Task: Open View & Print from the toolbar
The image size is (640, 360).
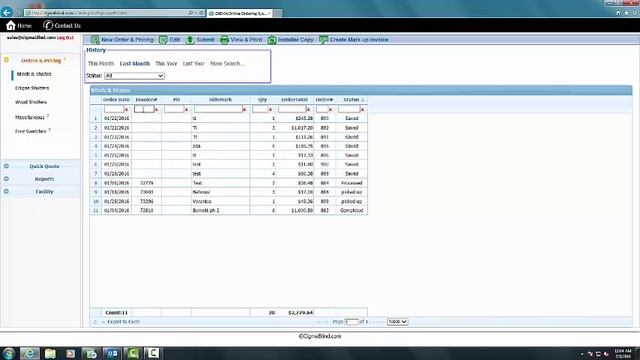Action: click(241, 40)
